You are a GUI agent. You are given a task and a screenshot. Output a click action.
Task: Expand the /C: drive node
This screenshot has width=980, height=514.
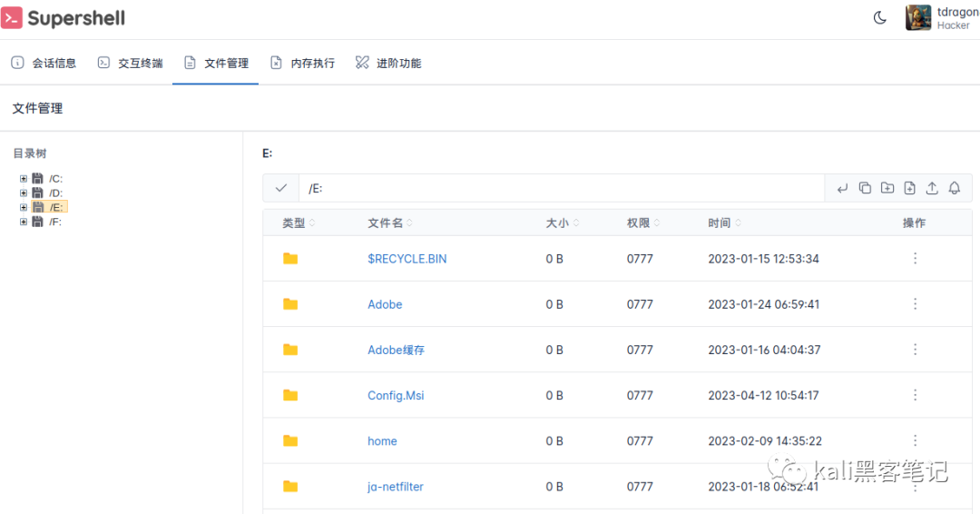click(x=23, y=178)
